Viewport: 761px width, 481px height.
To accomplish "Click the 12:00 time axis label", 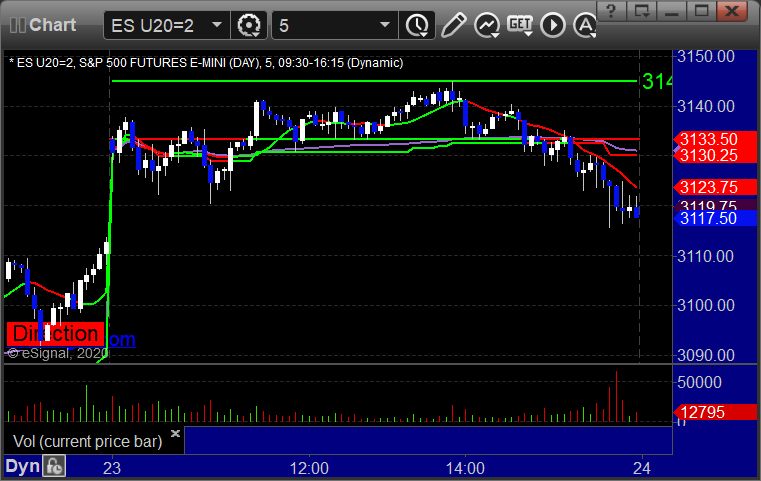I will 309,468.
